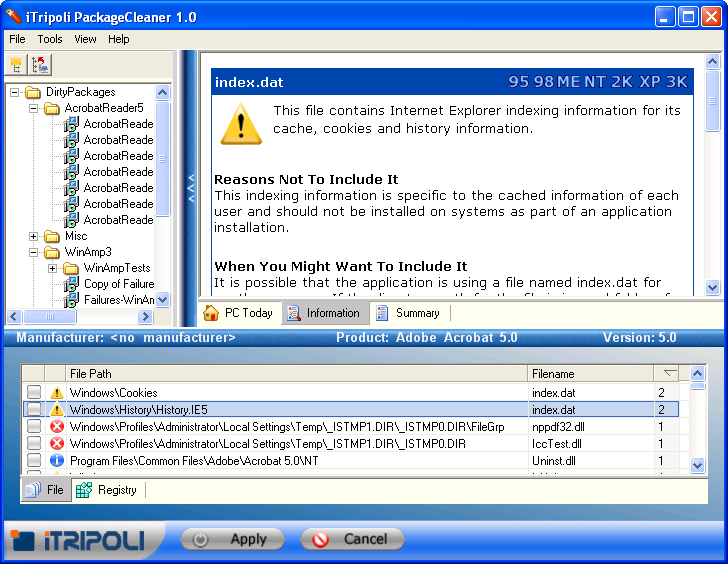This screenshot has width=728, height=564.
Task: Toggle checkbox for Windows\History\History.IE5 row
Action: tap(34, 409)
